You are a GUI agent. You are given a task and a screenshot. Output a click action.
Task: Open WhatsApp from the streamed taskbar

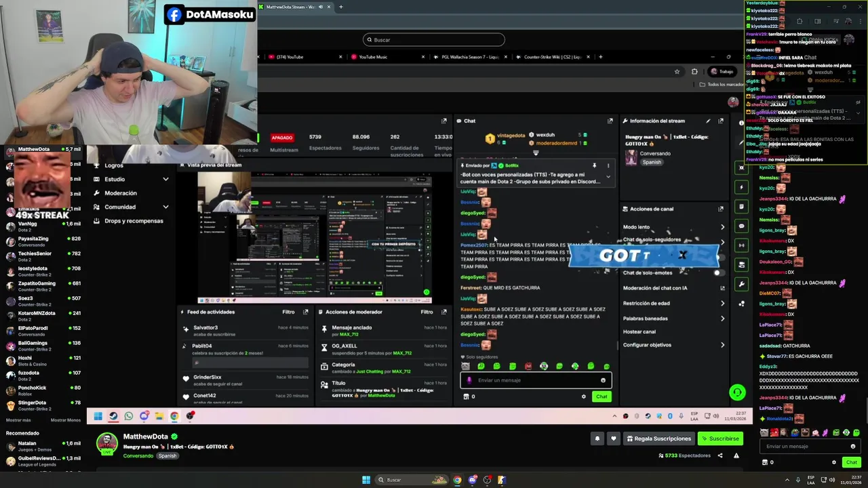[x=128, y=416]
